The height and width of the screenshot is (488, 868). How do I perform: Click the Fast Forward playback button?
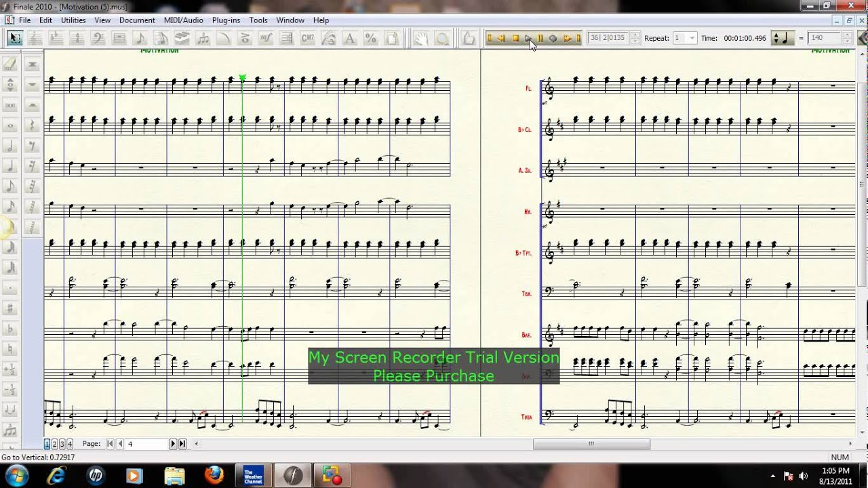(x=567, y=39)
